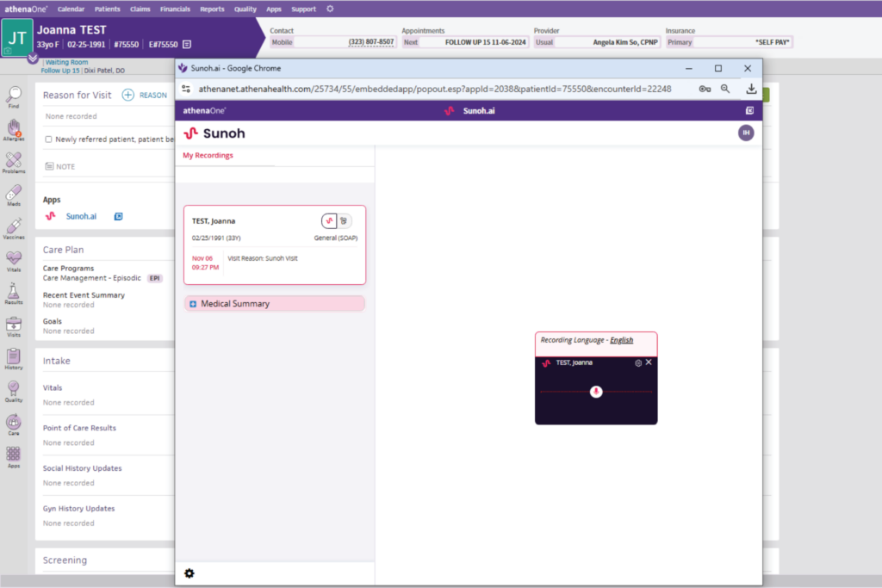Click the Care Plan section heading
This screenshot has height=588, width=882.
pos(63,250)
